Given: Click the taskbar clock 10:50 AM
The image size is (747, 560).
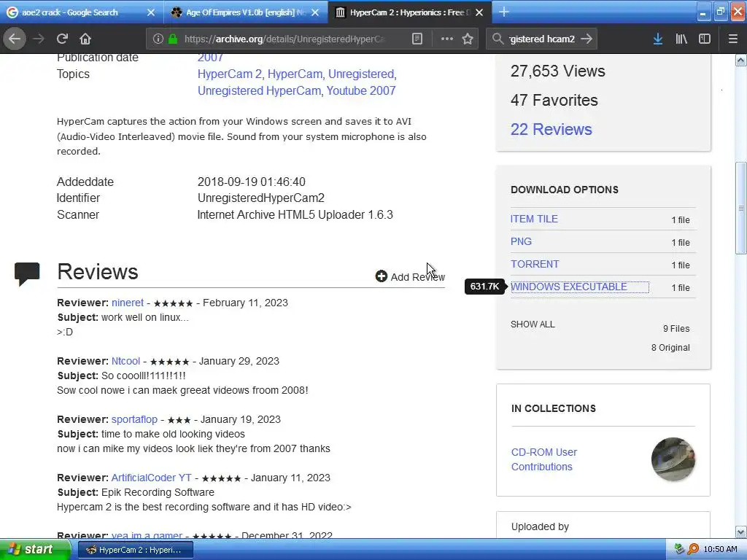Looking at the screenshot, I should 720,550.
